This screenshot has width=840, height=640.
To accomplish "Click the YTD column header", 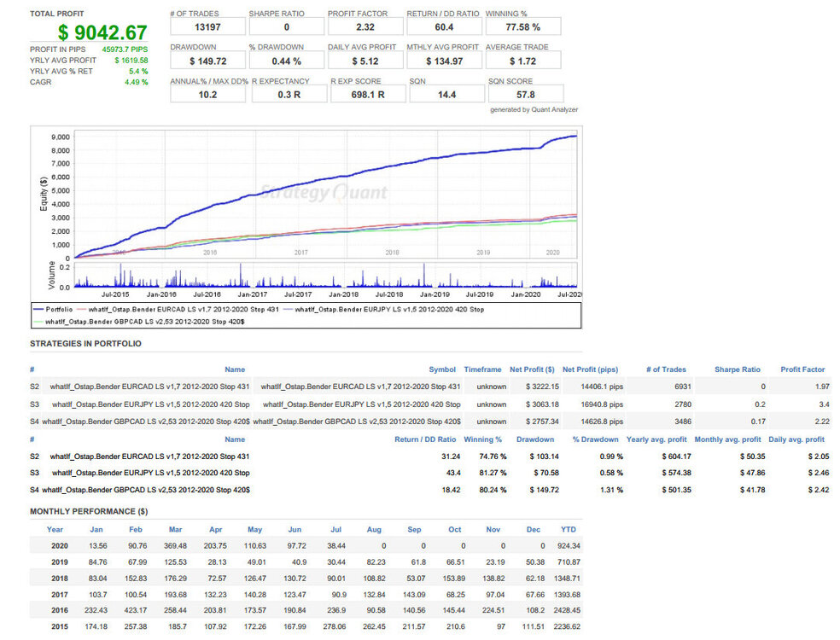I will [x=569, y=530].
